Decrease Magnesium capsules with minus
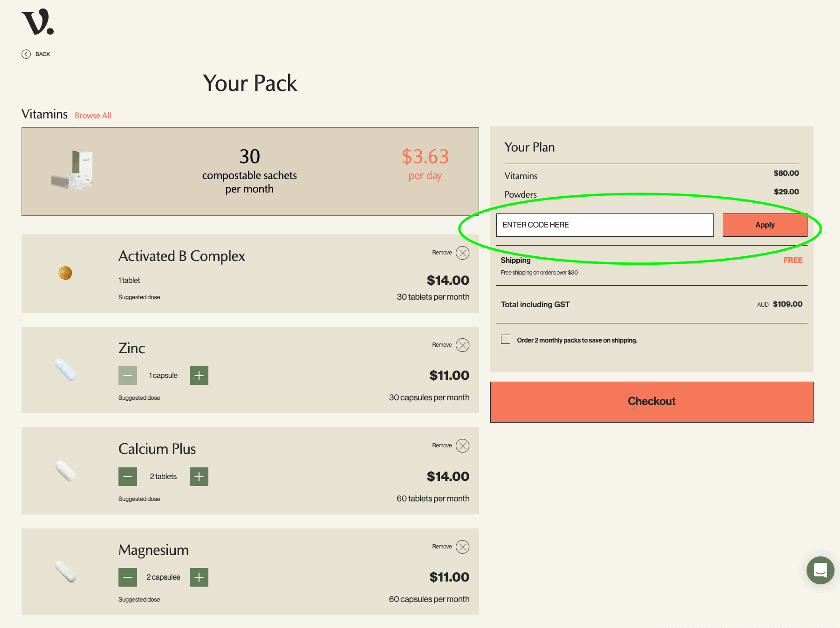The height and width of the screenshot is (628, 840). [128, 577]
